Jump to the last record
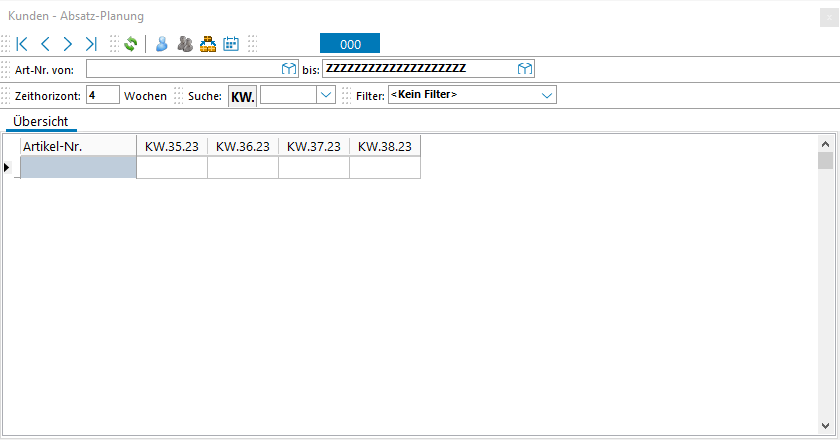Screen dimensions: 840x440 (x=91, y=44)
